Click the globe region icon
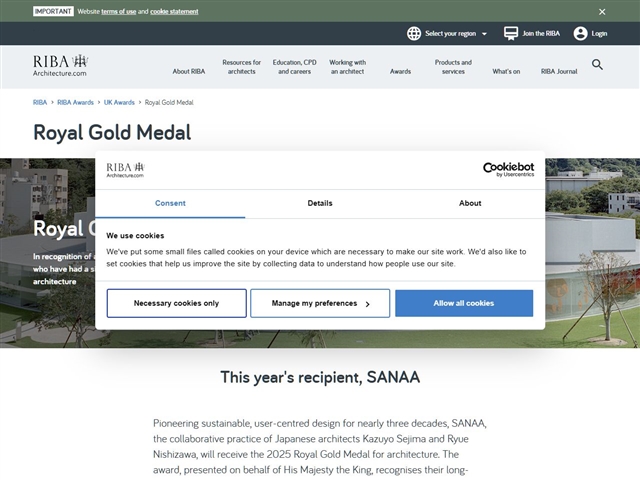 pyautogui.click(x=413, y=33)
